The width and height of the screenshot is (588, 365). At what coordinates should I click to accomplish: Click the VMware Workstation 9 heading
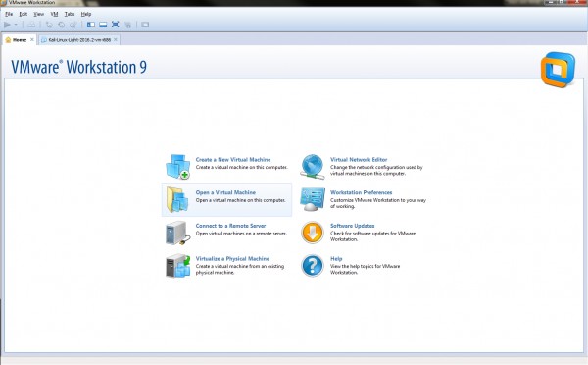pyautogui.click(x=78, y=68)
